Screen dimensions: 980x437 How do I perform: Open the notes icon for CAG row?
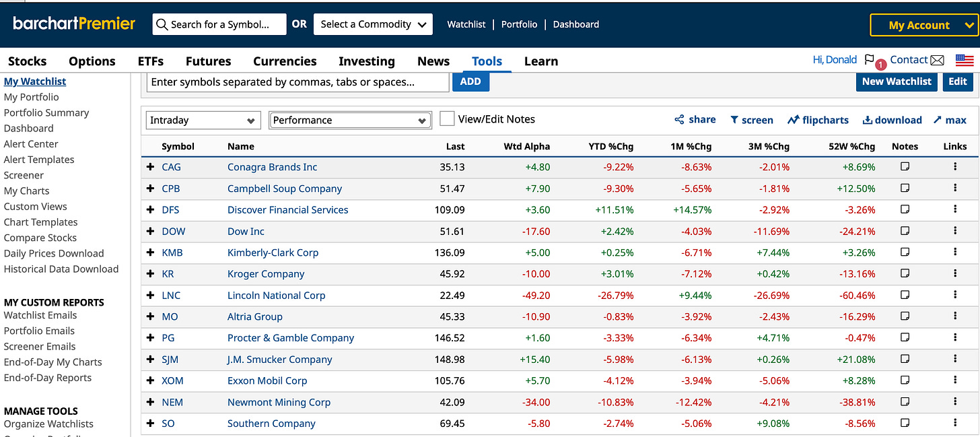(x=905, y=166)
